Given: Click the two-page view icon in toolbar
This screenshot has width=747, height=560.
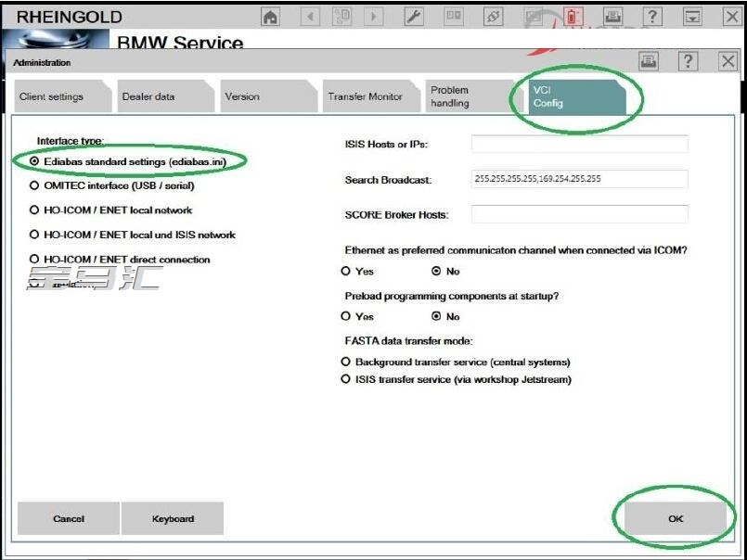Looking at the screenshot, I should pos(454,17).
